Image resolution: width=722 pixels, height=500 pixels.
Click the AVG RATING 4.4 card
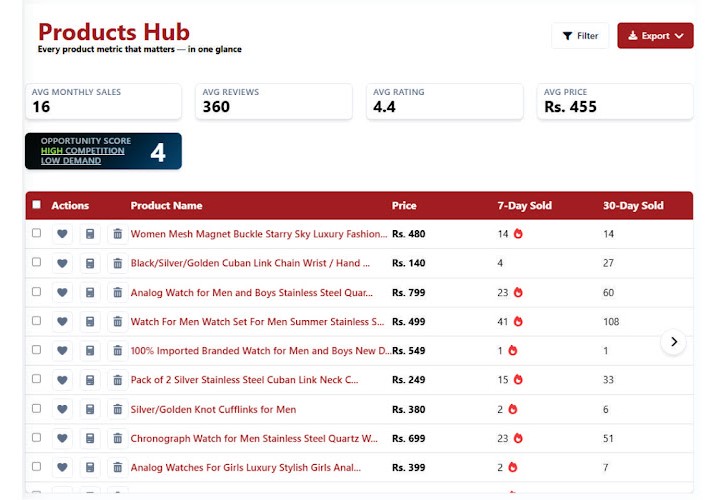445,101
